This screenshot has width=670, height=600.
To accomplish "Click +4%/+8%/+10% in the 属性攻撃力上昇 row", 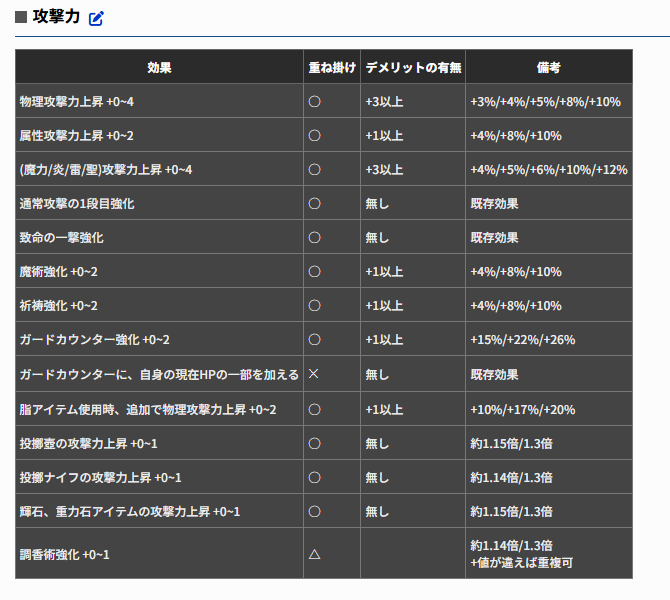I will coord(516,136).
